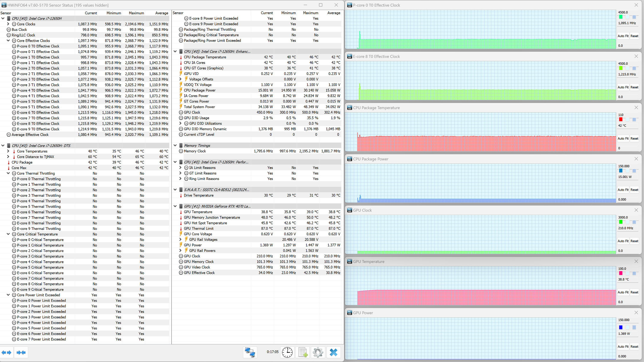This screenshot has height=362, width=644.
Task: Open sensor settings gear icon
Action: (x=318, y=352)
